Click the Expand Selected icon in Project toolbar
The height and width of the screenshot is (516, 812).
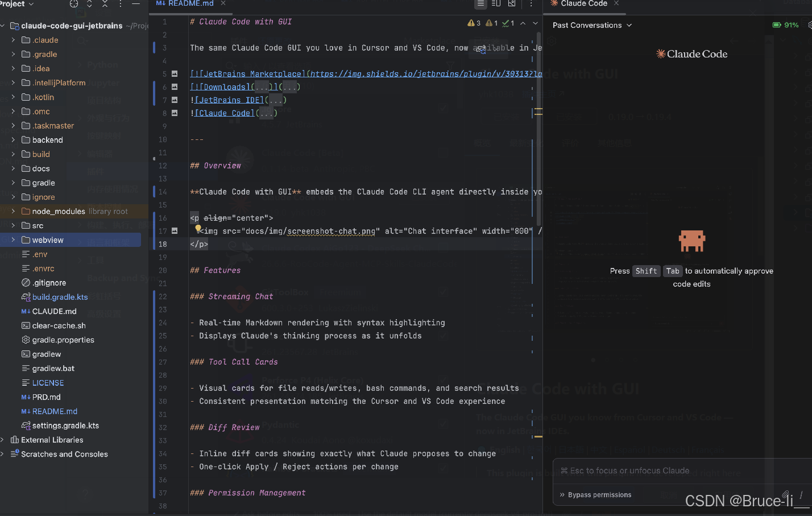(89, 4)
